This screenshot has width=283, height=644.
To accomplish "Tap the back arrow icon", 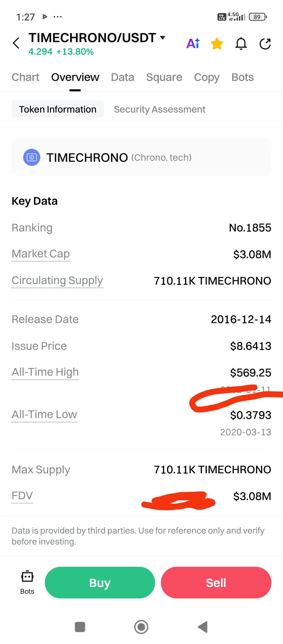I will coord(16,43).
